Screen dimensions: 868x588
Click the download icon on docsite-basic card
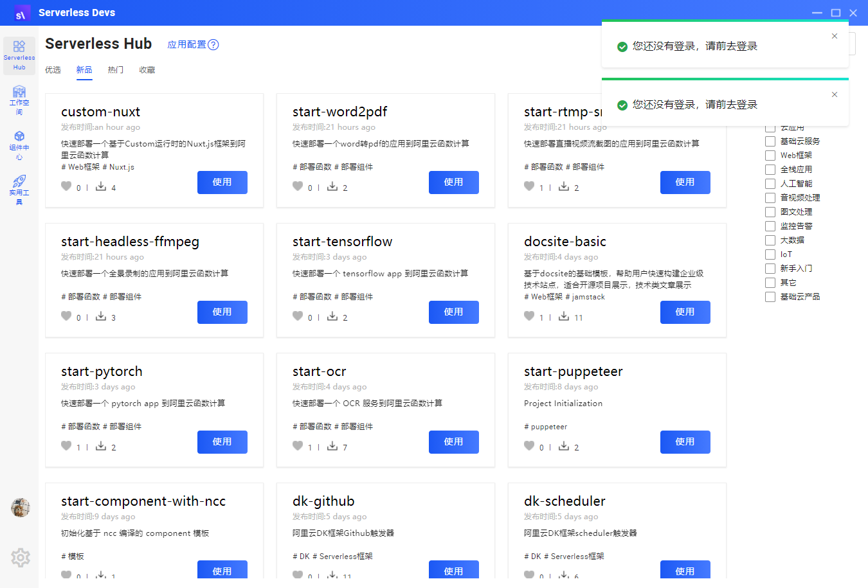pyautogui.click(x=564, y=316)
